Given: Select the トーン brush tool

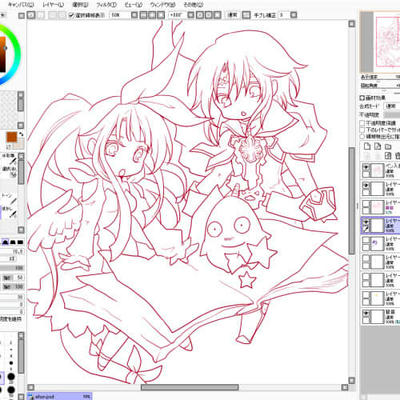Looking at the screenshot, I should [x=10, y=199].
